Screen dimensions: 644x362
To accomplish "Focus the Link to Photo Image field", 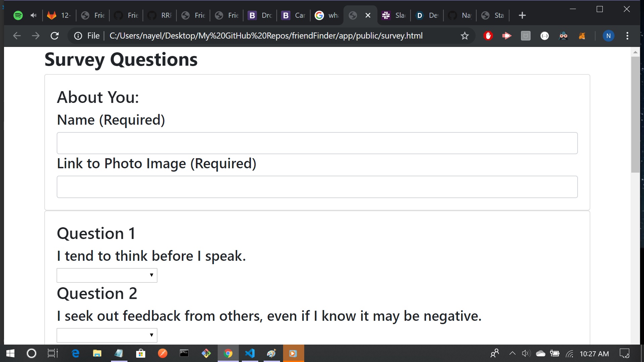I will 317,187.
